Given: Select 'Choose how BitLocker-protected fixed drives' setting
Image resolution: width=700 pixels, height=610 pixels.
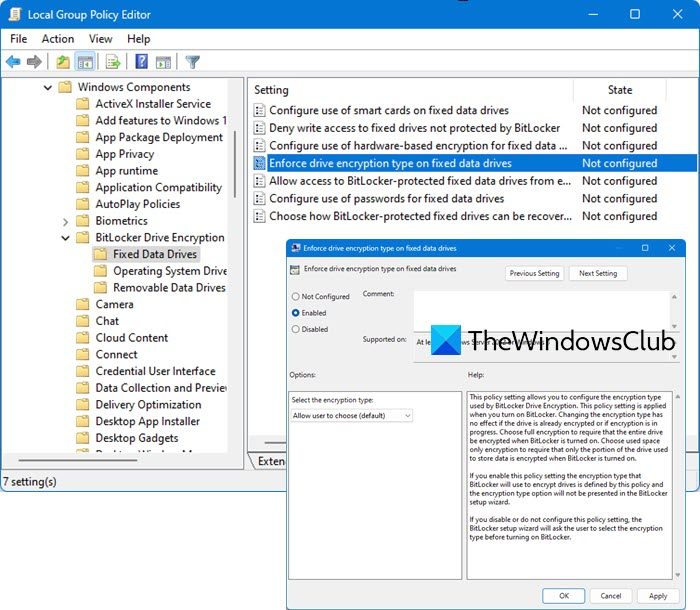Looking at the screenshot, I should [420, 217].
